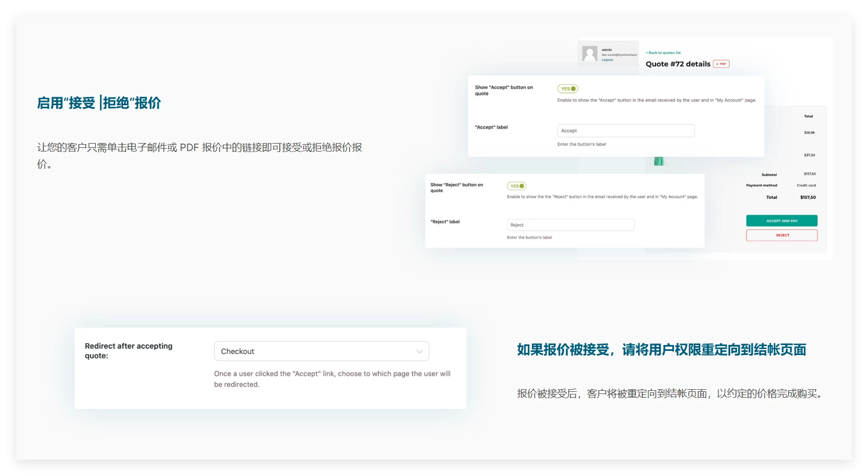Focus the "Reject" label text field

point(570,225)
